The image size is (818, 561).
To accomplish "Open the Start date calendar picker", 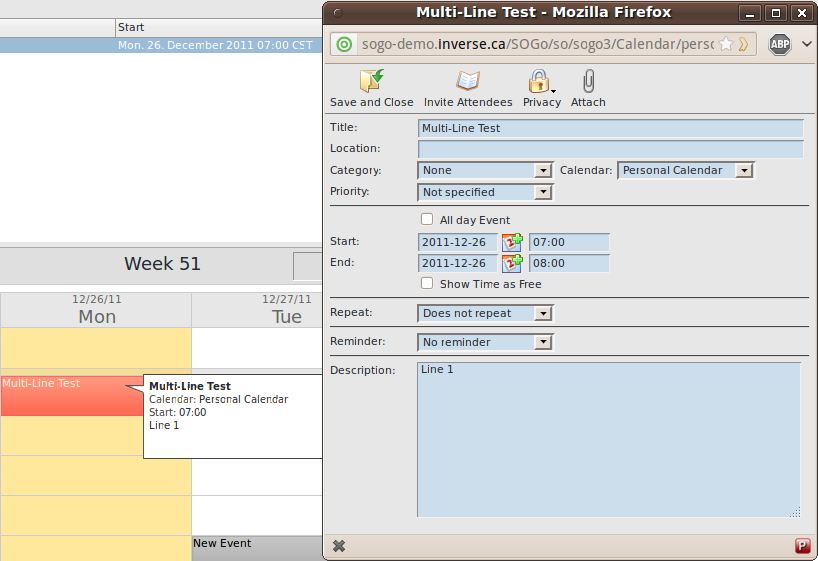I will click(512, 242).
